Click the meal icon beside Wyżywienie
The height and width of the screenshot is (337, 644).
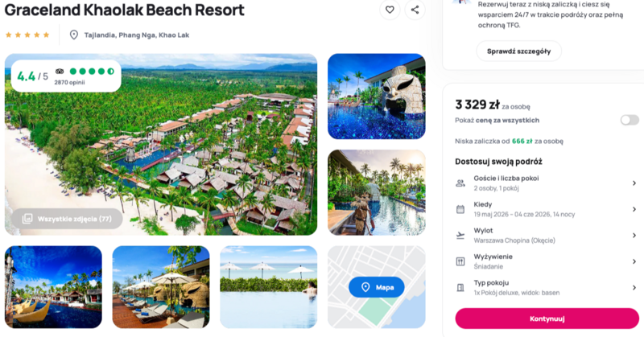point(460,261)
